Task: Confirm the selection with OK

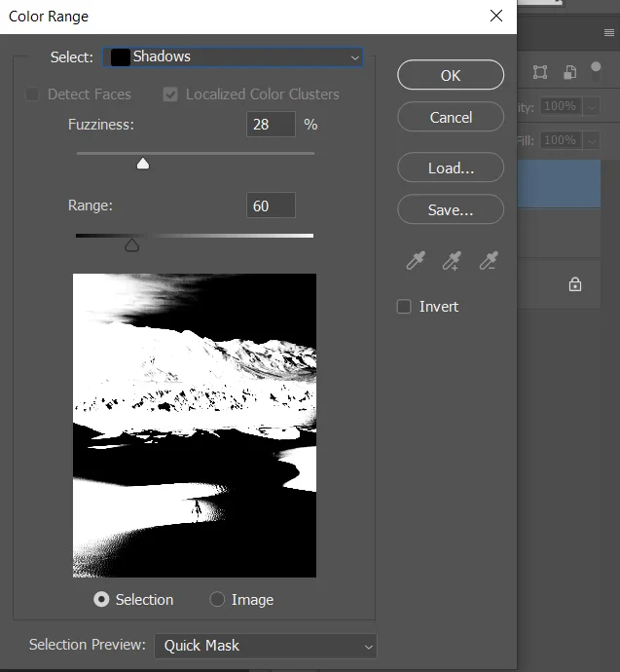Action: coord(451,75)
